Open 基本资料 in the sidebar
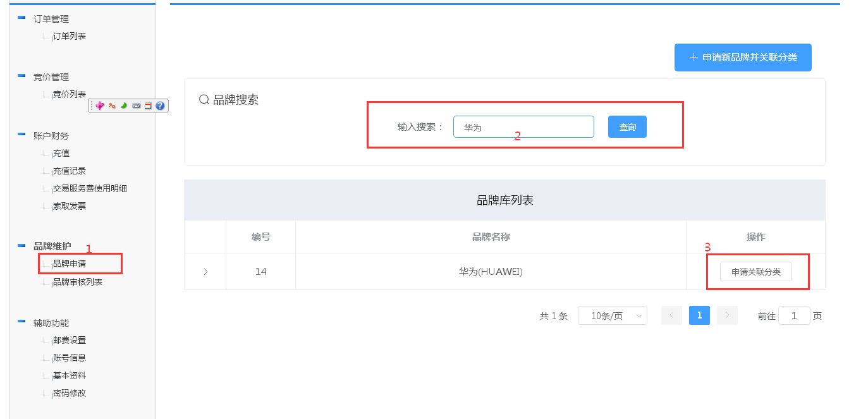Viewport: 868px width, 419px height. [70, 375]
